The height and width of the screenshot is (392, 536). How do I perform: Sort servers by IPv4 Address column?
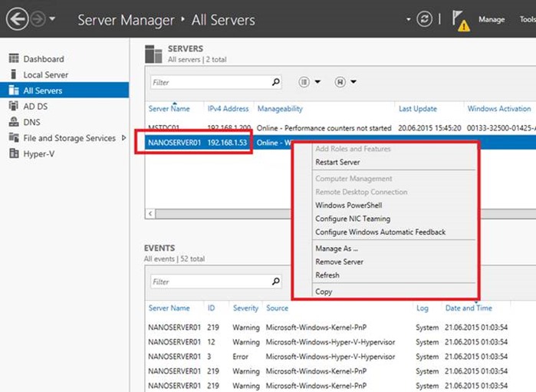(228, 109)
